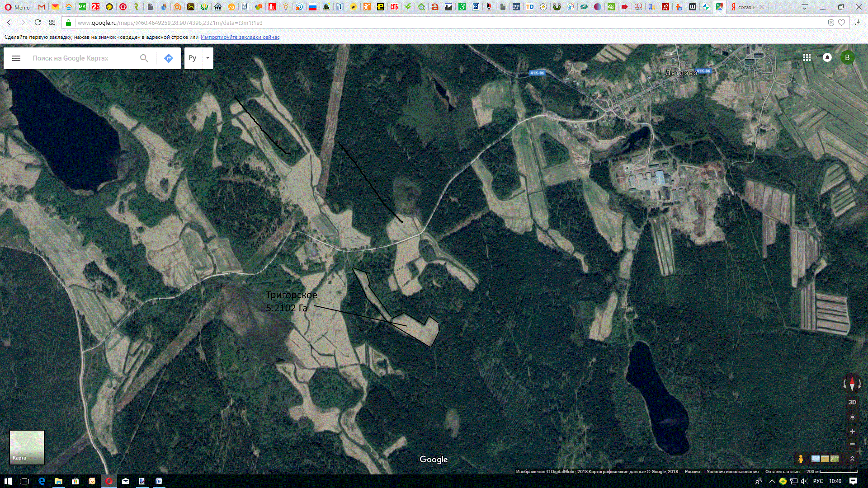Expand the 'Ру' input language dropdown arrow

(x=208, y=58)
